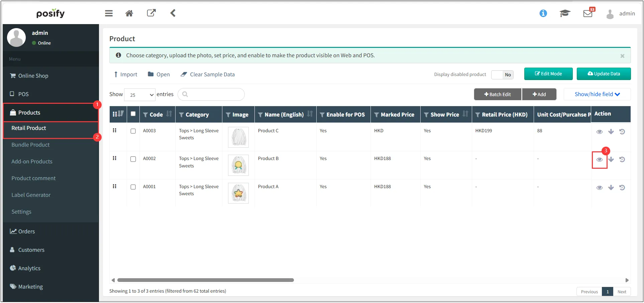Open the graduation cap tutorial icon
Screen dimensions: 644x303
pos(565,13)
